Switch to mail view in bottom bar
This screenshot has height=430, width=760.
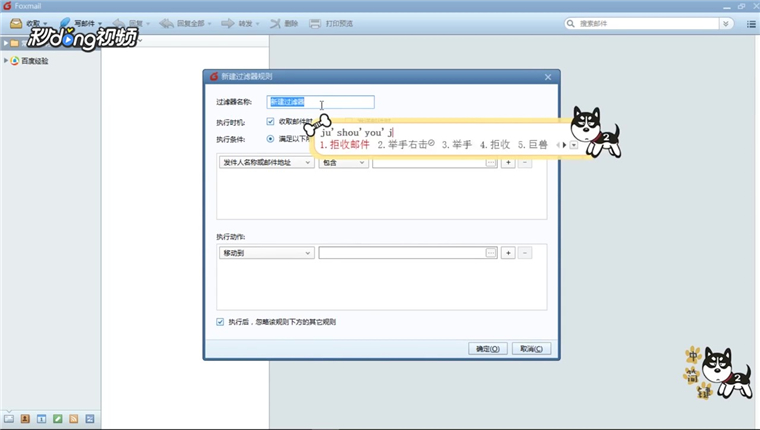click(x=9, y=419)
